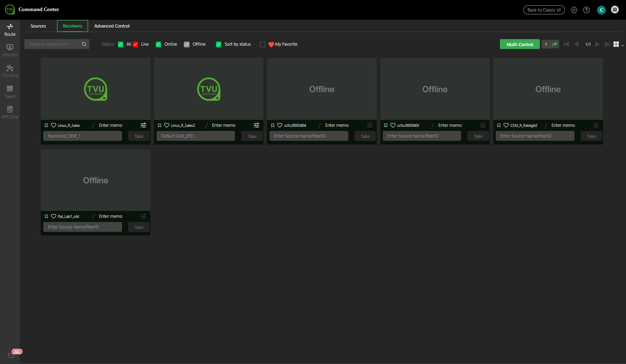Viewport: 626px width, 364px height.
Task: Click Enter memo for Linux_R_Sales
Action: pos(110,125)
